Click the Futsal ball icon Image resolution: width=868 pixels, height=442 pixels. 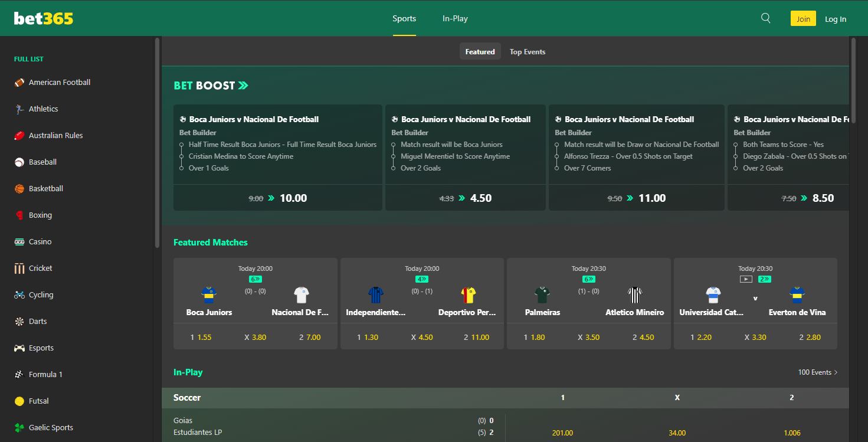[x=19, y=401]
